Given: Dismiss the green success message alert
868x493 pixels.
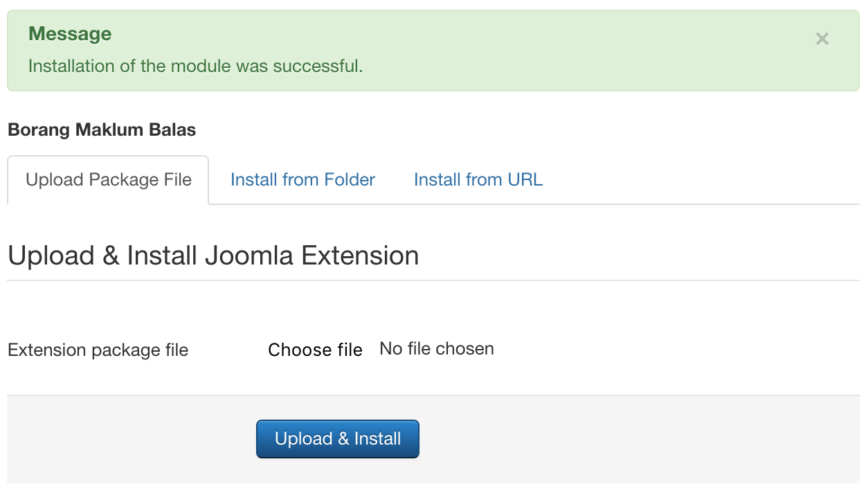Looking at the screenshot, I should (822, 39).
